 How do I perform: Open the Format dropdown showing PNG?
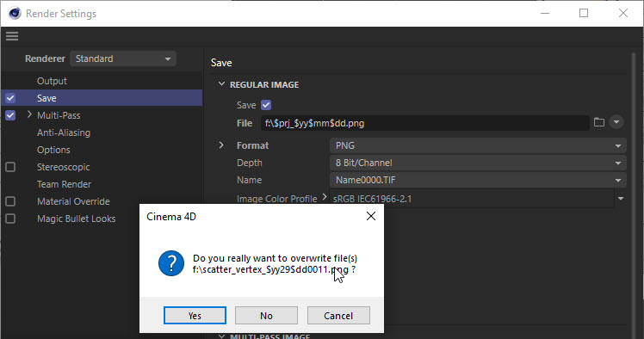pyautogui.click(x=478, y=145)
